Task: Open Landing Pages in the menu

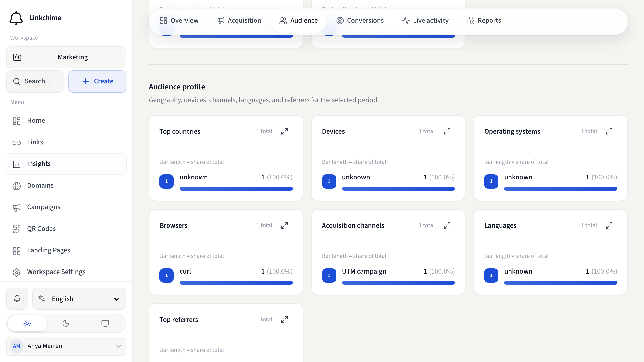Action: coord(66,251)
